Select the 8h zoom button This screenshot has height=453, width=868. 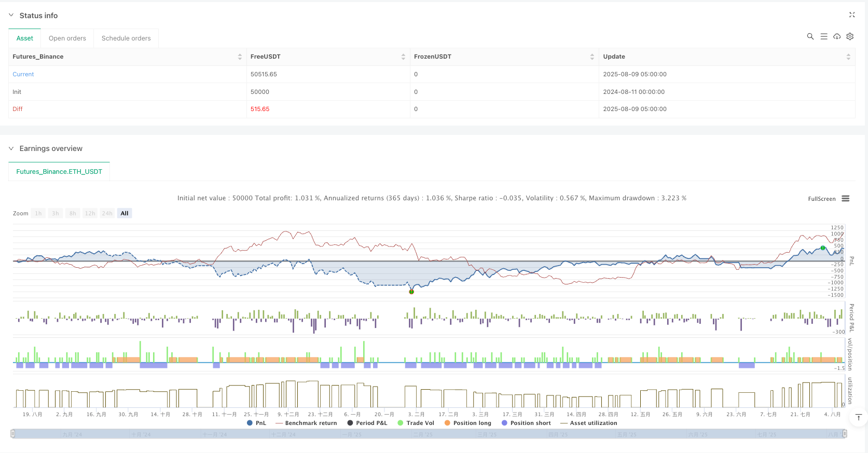pos(73,213)
